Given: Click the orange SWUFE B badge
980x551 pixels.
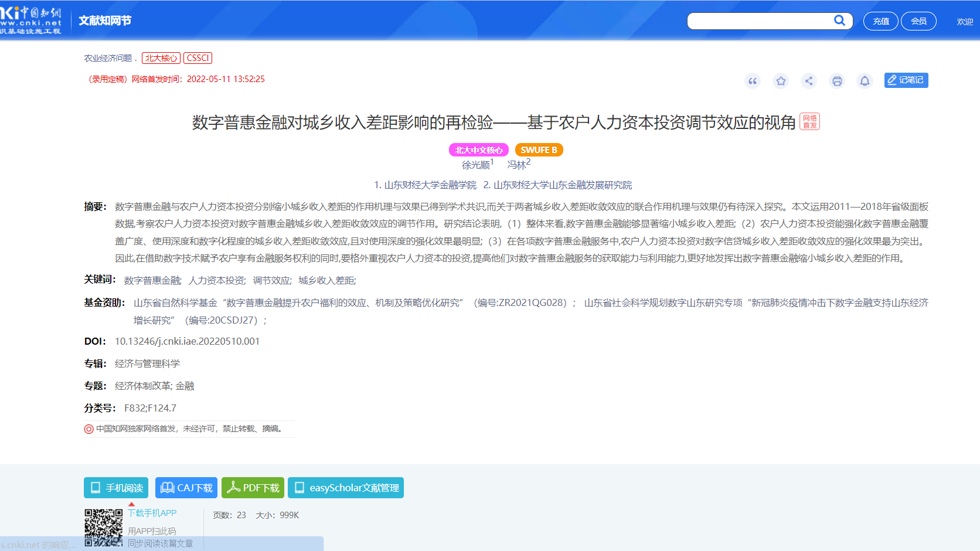Looking at the screenshot, I should pyautogui.click(x=539, y=150).
